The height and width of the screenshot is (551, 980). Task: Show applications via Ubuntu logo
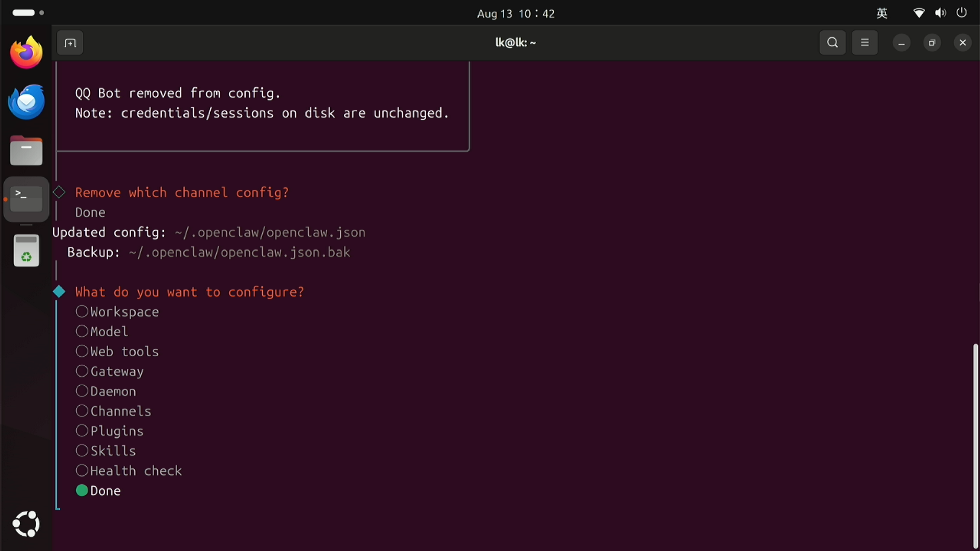click(26, 524)
